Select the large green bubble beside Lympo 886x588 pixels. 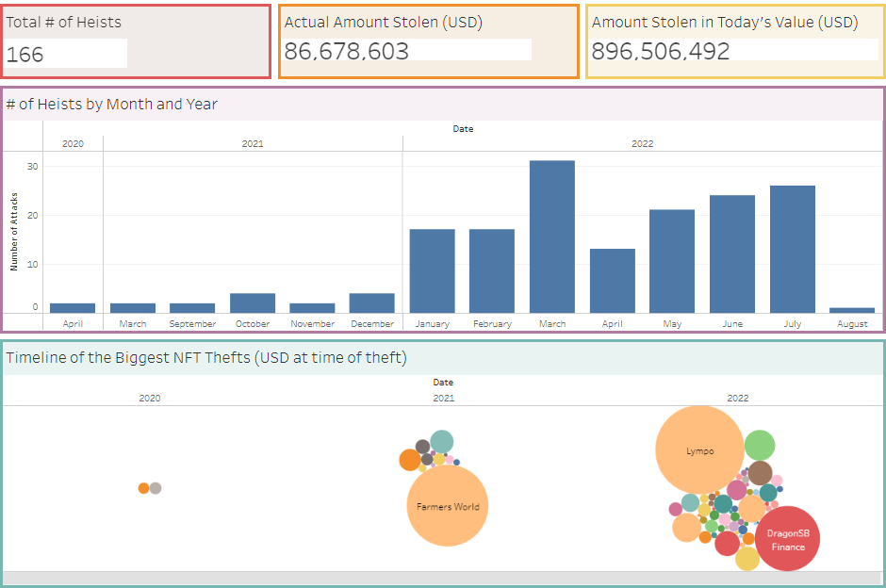click(760, 445)
